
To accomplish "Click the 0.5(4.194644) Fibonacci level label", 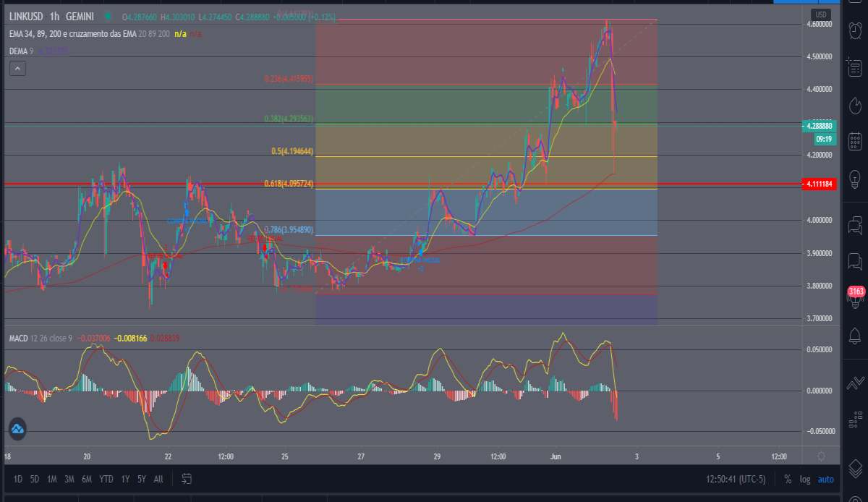I will click(292, 152).
